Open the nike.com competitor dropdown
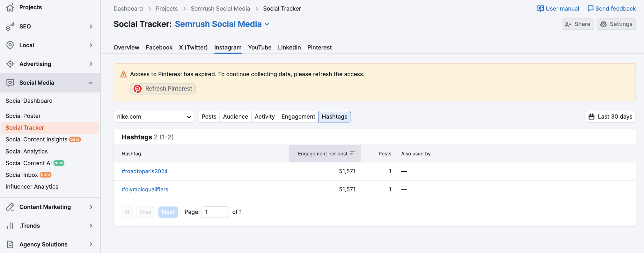Viewport: 644px width, 253px height. point(154,117)
